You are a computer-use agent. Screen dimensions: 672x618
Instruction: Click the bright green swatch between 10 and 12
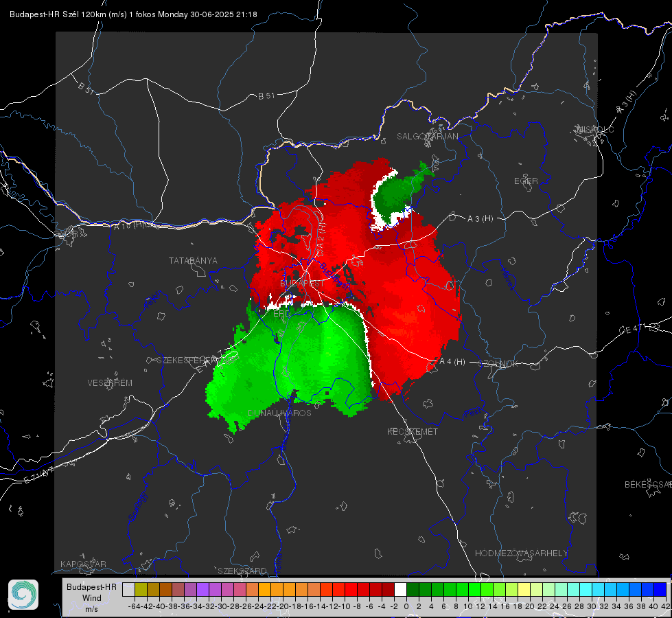[x=475, y=589]
